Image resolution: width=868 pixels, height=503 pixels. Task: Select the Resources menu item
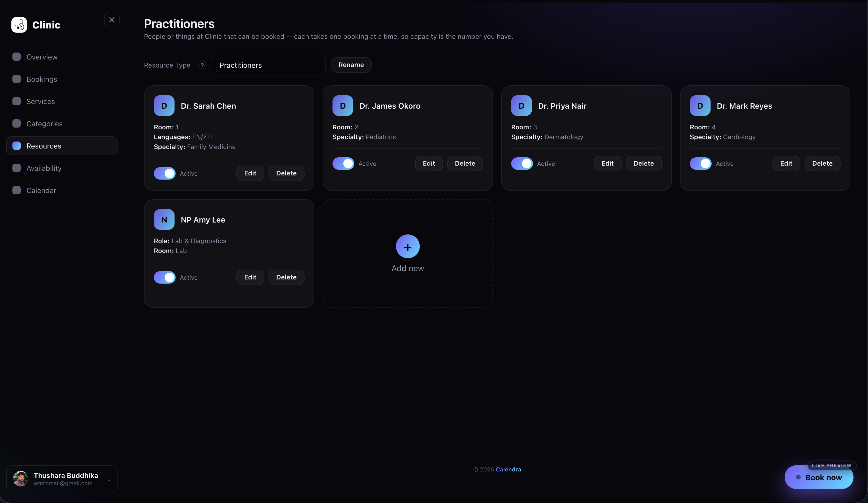[x=62, y=146]
